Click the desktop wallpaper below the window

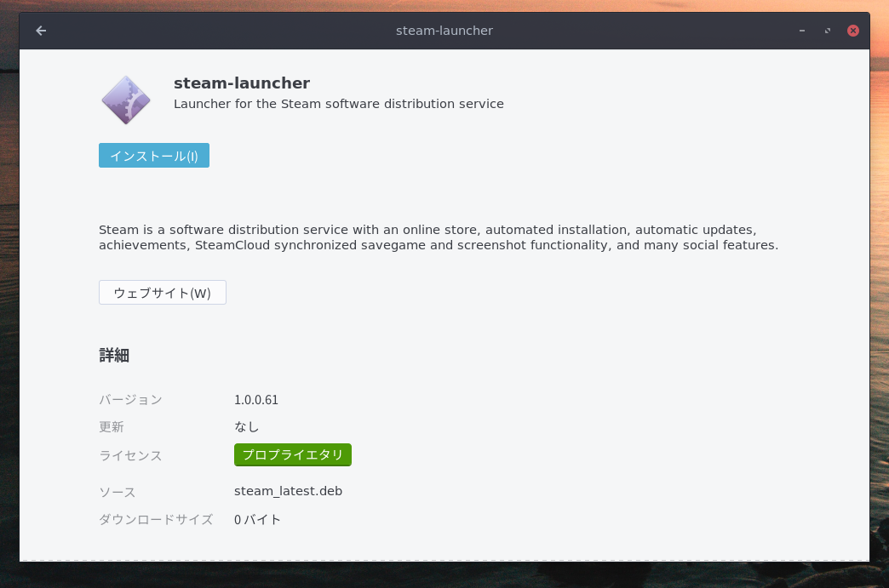click(444, 579)
